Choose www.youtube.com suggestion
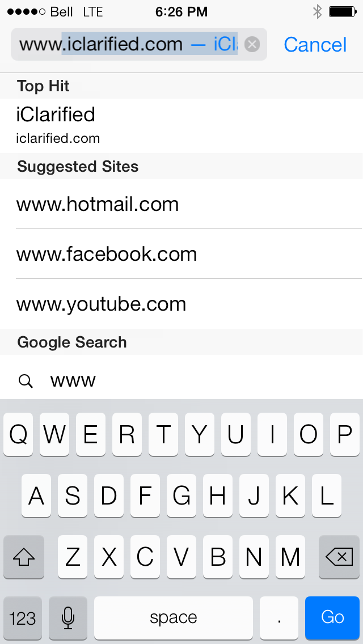Image resolution: width=363 pixels, height=644 pixels. pyautogui.click(x=181, y=304)
